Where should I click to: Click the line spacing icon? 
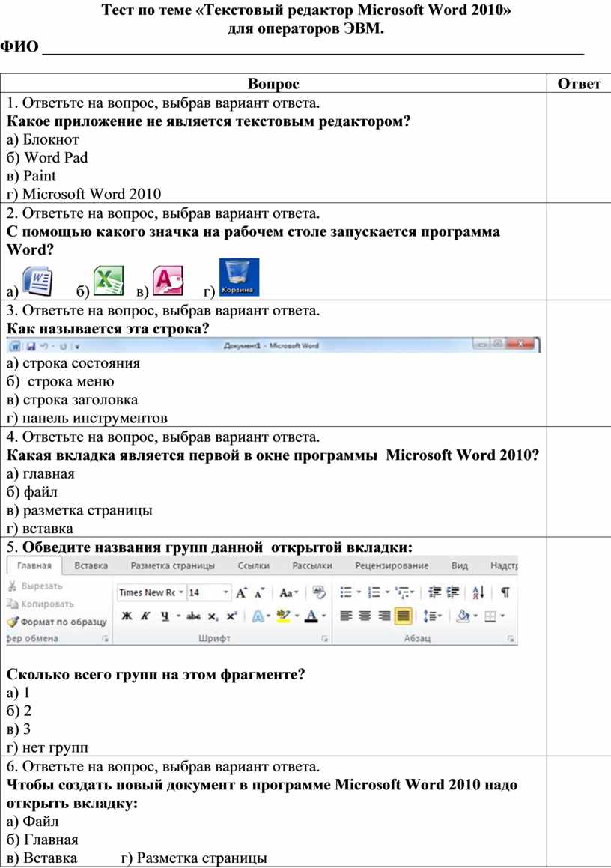[430, 616]
